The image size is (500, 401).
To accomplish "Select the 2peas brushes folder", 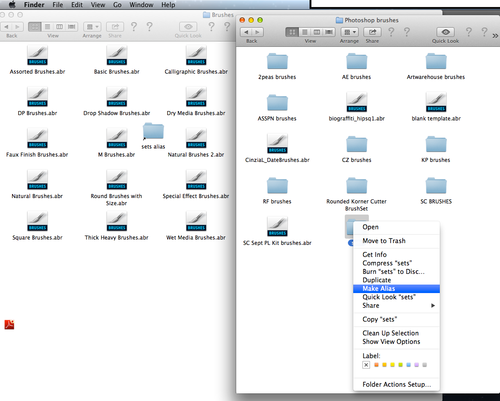I will coord(277,61).
